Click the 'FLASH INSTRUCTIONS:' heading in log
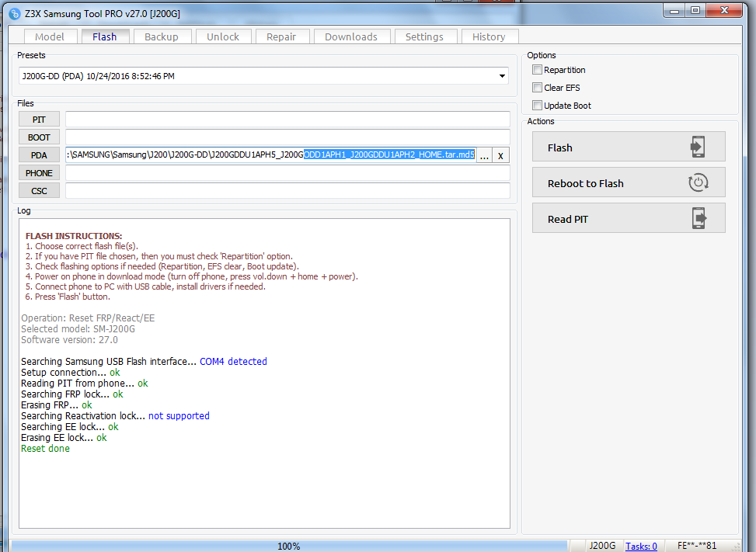 [x=74, y=236]
